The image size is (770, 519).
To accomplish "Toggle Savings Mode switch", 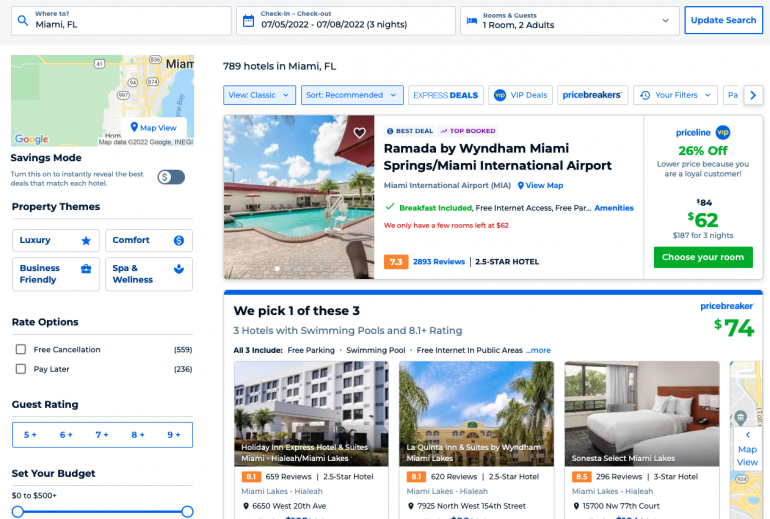I will point(171,177).
